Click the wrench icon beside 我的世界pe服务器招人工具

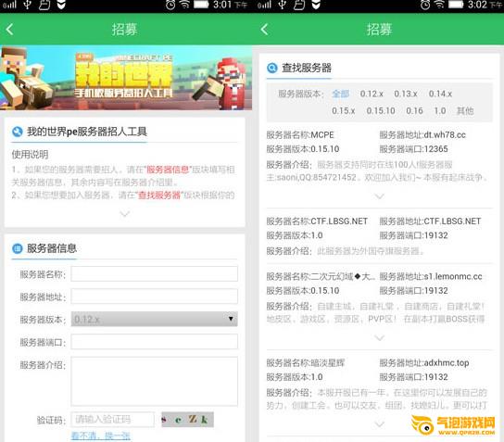coord(17,132)
